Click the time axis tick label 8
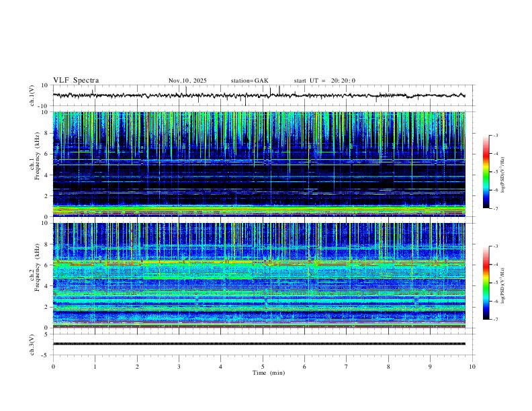532x411 pixels. tap(388, 367)
